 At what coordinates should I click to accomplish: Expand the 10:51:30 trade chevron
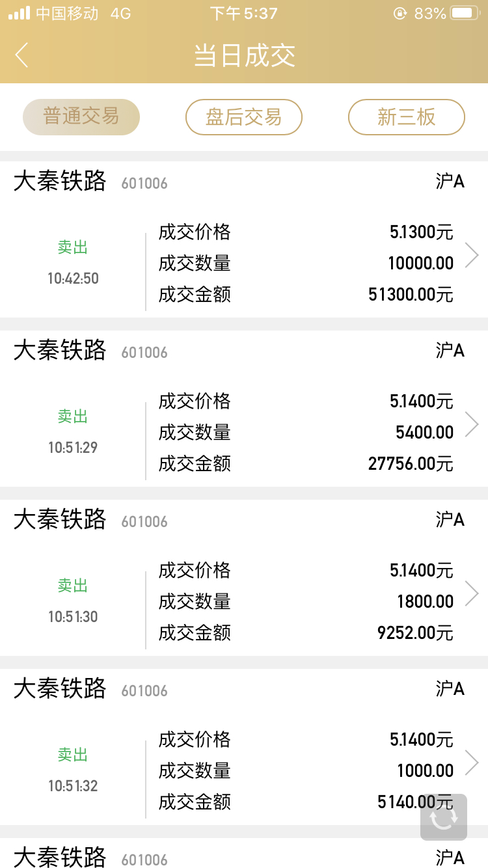[x=472, y=593]
